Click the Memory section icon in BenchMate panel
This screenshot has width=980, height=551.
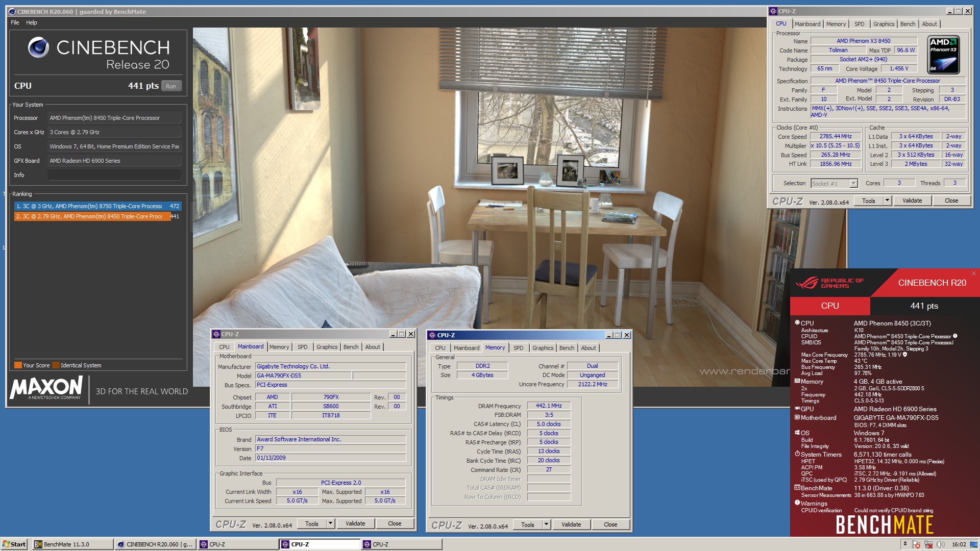797,381
